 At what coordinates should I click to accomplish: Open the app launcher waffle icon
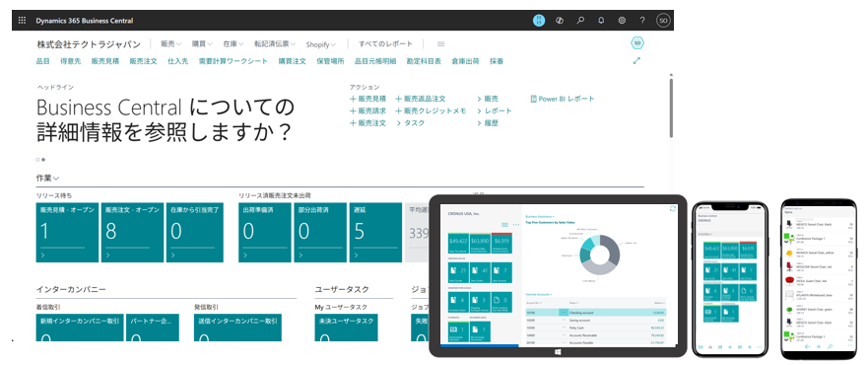22,21
